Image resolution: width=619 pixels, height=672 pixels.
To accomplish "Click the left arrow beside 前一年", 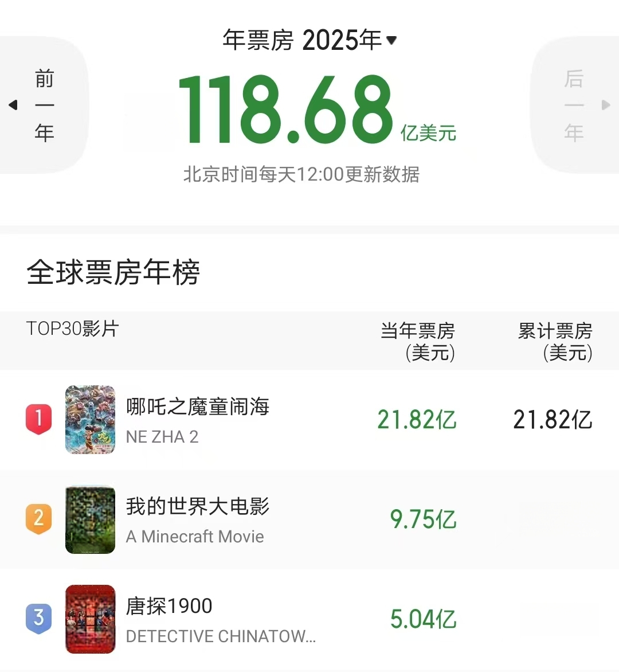I will (13, 105).
